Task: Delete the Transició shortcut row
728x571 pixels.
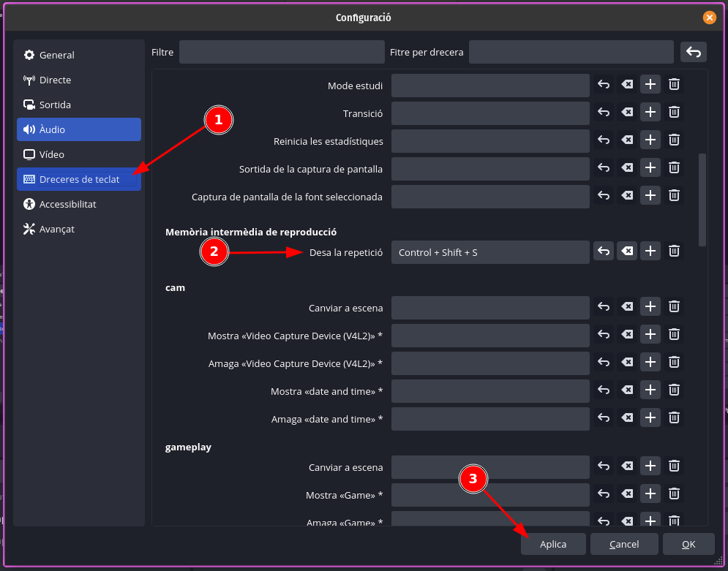Action: coord(675,113)
